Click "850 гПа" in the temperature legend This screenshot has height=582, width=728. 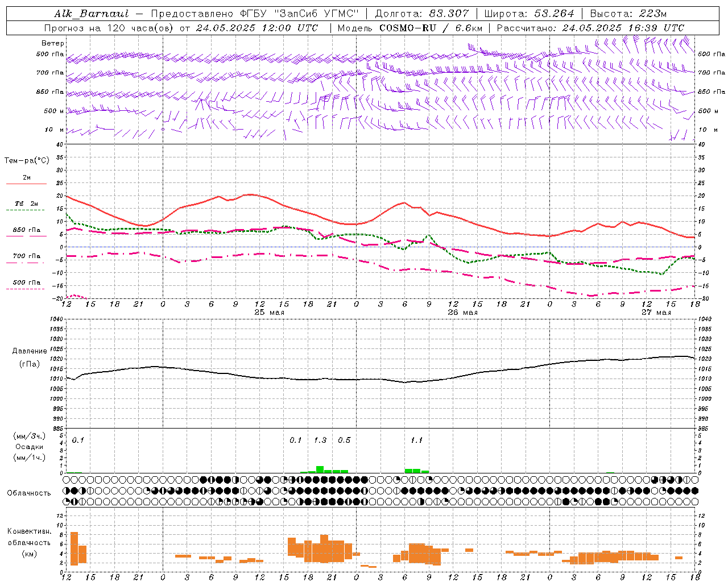pyautogui.click(x=26, y=230)
